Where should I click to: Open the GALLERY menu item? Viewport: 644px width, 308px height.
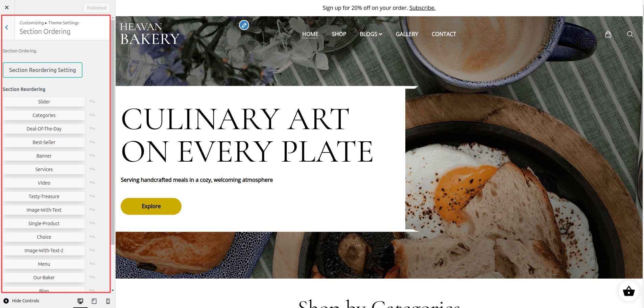(x=407, y=34)
